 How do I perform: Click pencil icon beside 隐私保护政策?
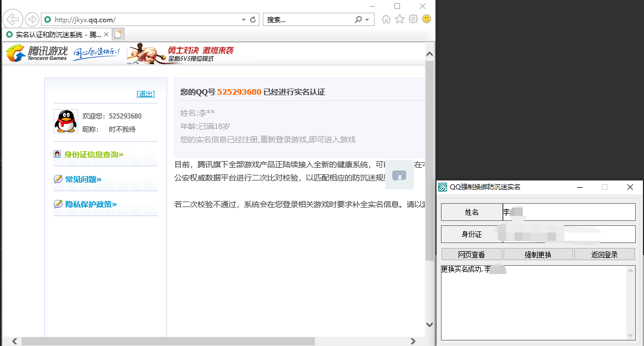pyautogui.click(x=58, y=204)
